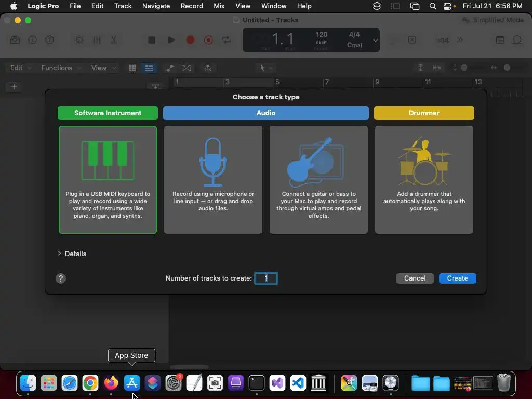This screenshot has width=532, height=399.
Task: Click the Capture Recording circled-dot button
Action: click(208, 40)
